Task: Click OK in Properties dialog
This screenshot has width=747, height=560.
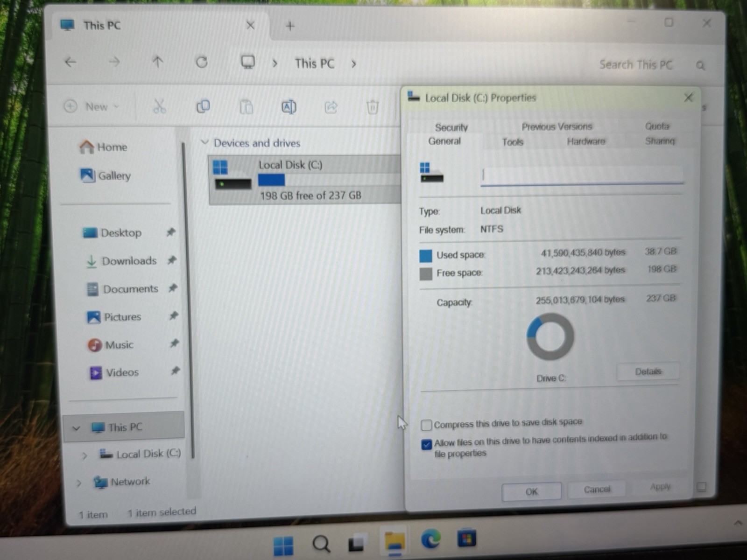Action: (531, 491)
